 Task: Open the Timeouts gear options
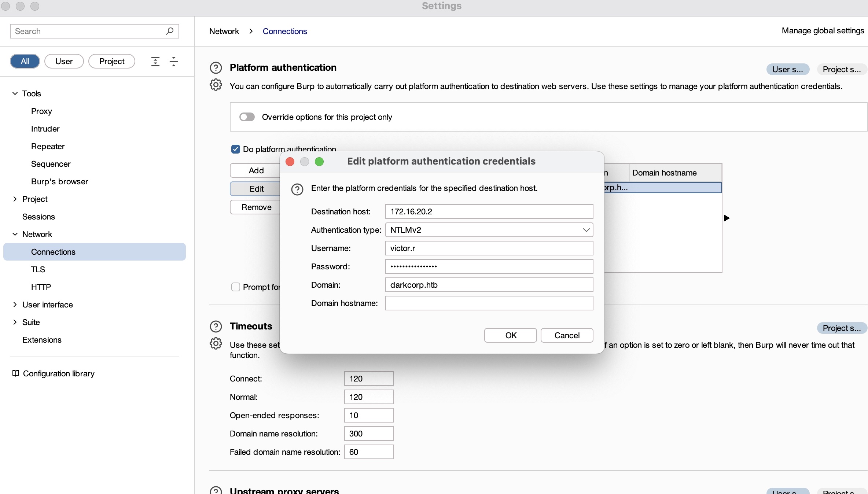click(216, 343)
